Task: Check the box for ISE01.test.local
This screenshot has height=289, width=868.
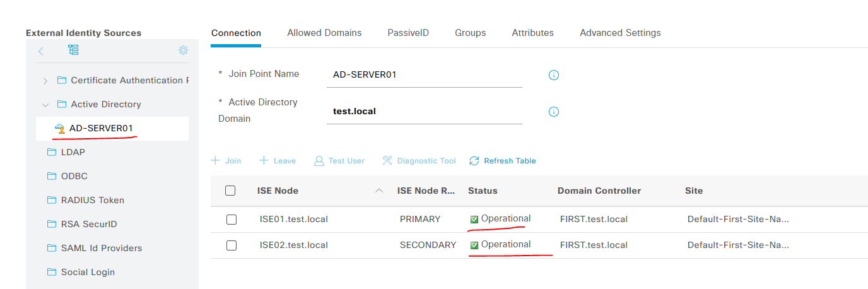Action: point(232,220)
